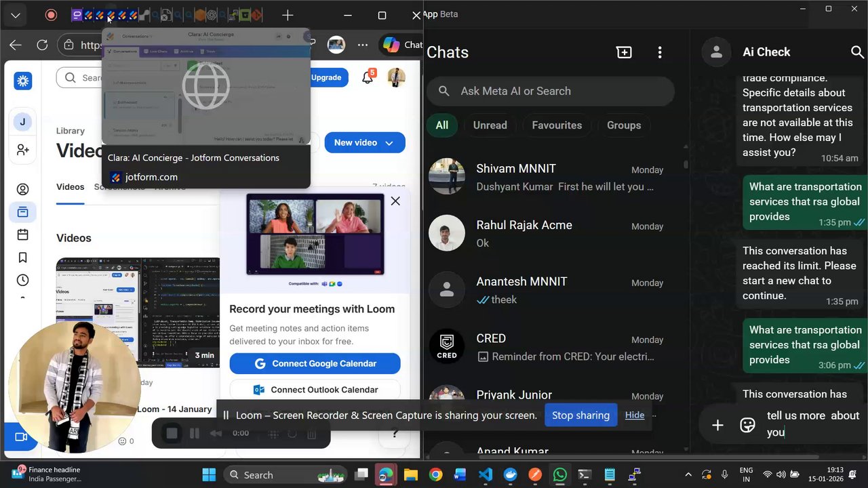Open Google Chrome from taskbar
Screen dimensions: 868x488
[x=436, y=474]
